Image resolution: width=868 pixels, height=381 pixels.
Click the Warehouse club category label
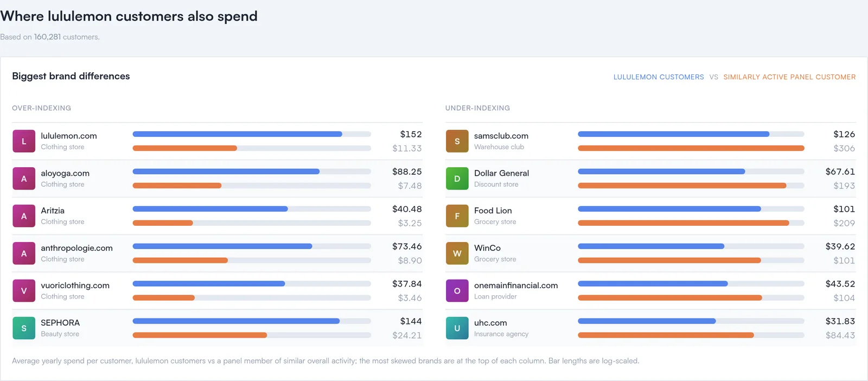coord(499,147)
